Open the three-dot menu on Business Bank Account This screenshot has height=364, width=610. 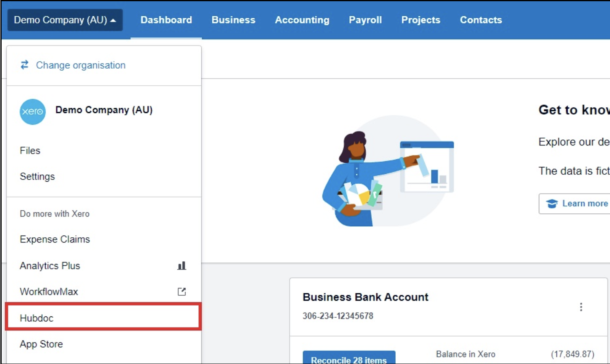(581, 307)
